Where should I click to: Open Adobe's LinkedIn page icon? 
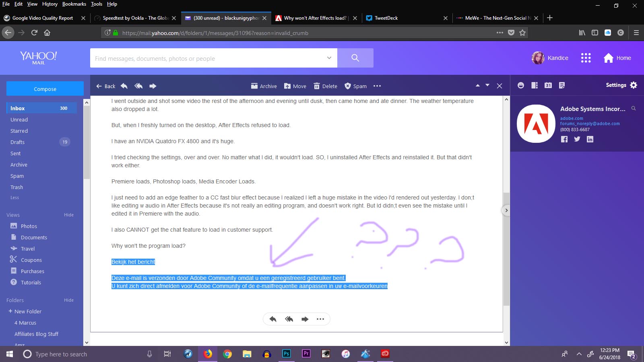click(590, 139)
